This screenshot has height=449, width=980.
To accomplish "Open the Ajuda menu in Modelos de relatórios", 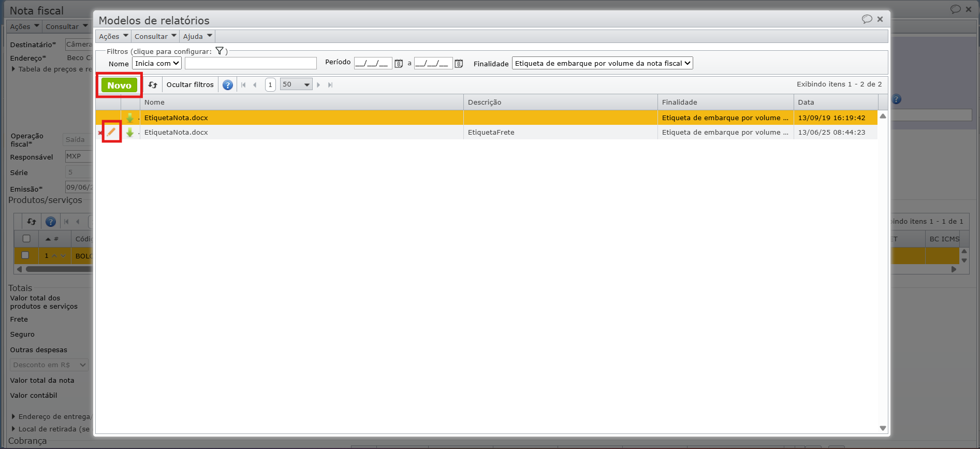I will [x=197, y=36].
